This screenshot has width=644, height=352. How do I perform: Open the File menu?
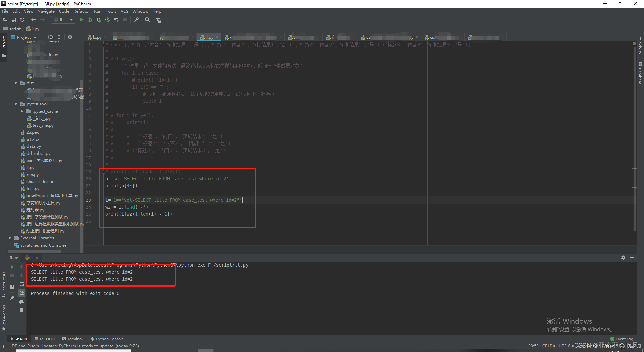(5, 11)
